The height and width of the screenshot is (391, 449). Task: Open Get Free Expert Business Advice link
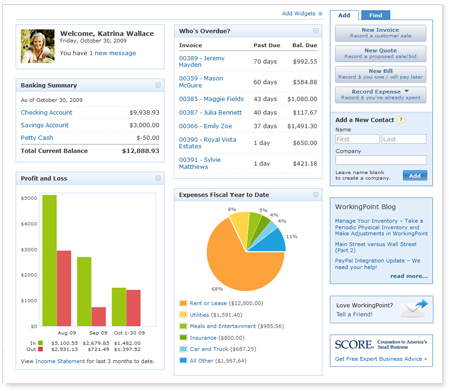(381, 359)
